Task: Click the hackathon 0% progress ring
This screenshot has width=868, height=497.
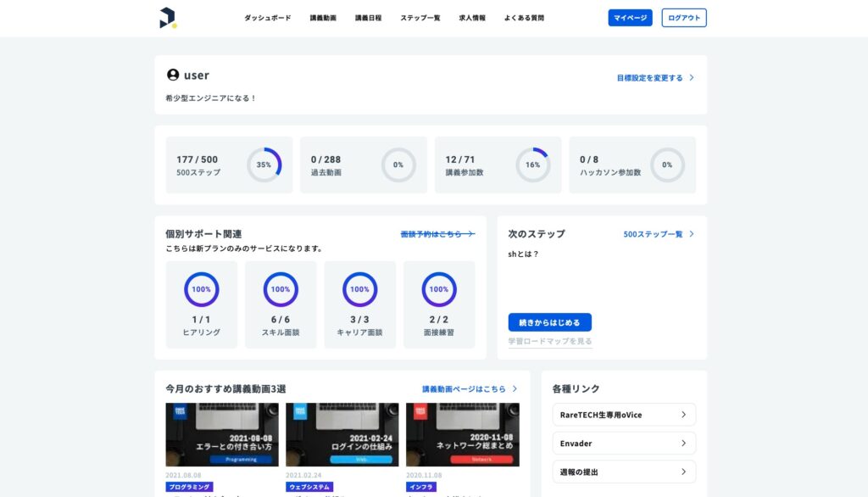Action: point(667,165)
